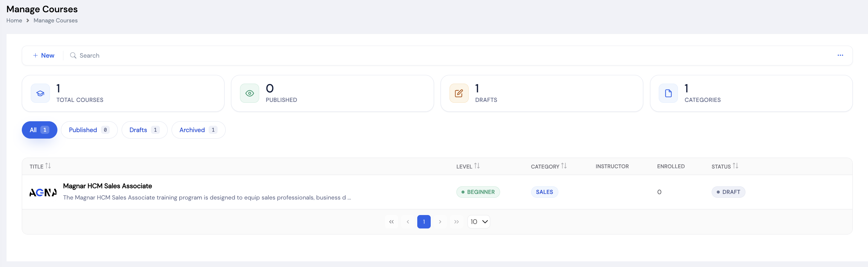Switch to the Published filter tab
The image size is (868, 267).
(x=89, y=130)
